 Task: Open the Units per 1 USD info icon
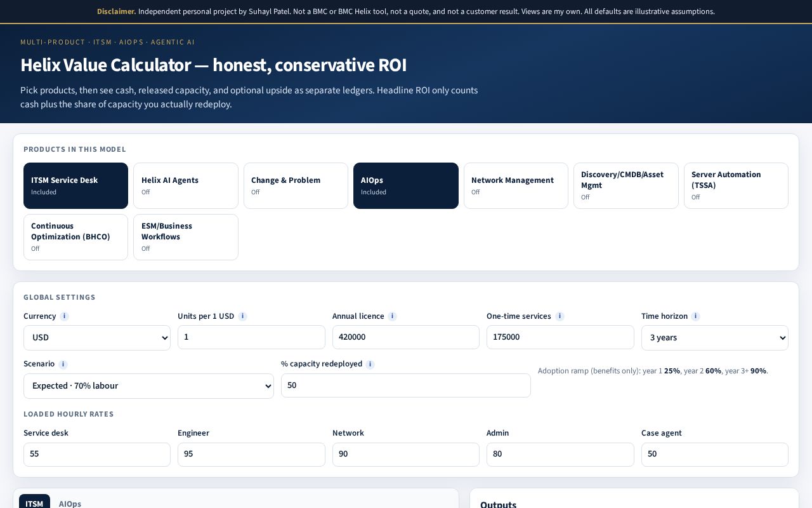242,316
